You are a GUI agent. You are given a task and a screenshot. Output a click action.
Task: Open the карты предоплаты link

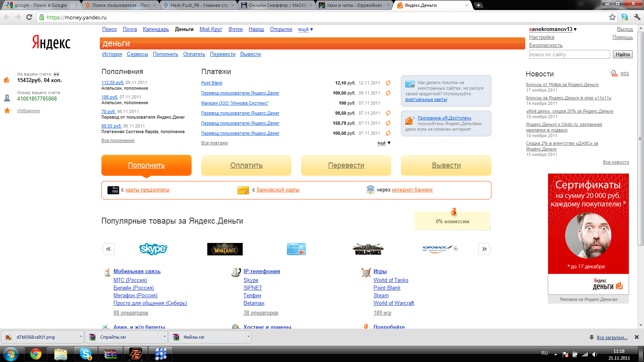(x=147, y=190)
